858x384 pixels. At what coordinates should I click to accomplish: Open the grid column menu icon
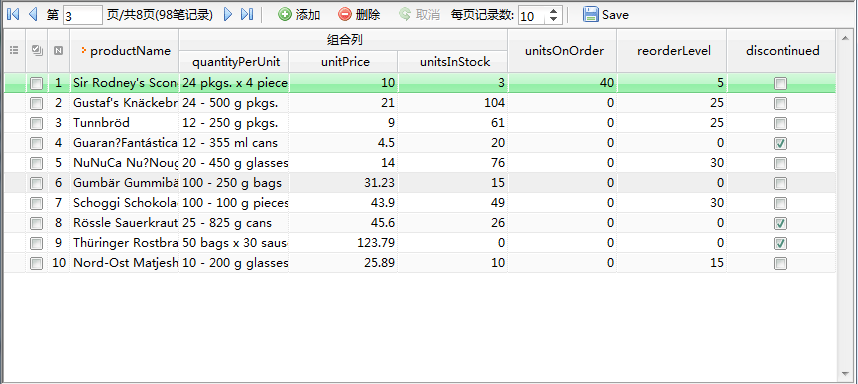coord(15,50)
